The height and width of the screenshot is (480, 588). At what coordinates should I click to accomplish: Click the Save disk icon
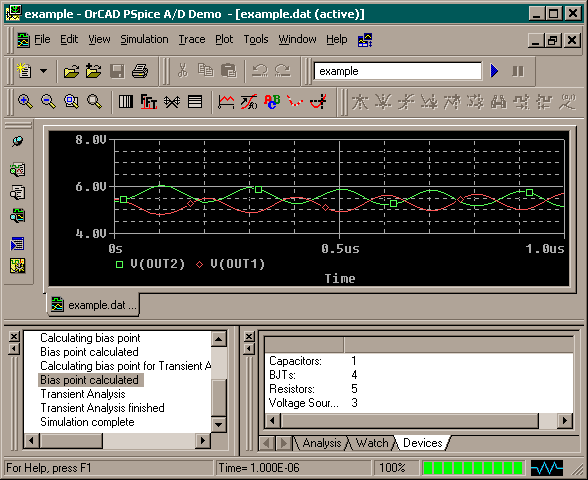[x=117, y=70]
